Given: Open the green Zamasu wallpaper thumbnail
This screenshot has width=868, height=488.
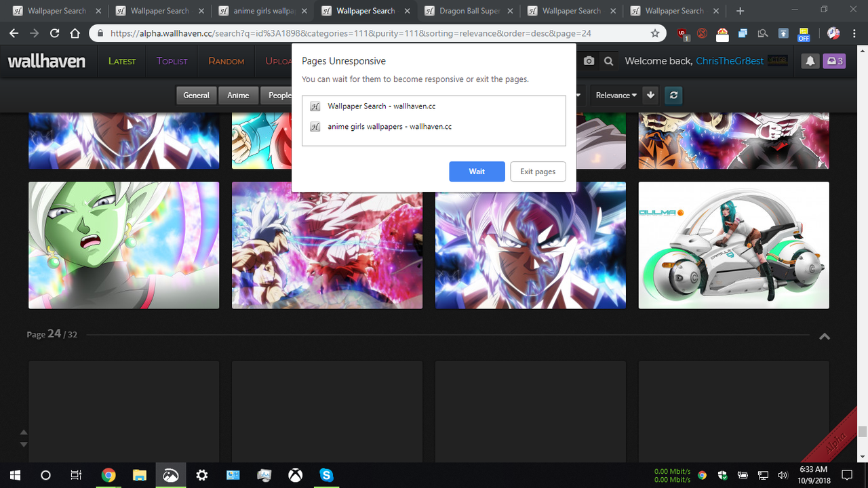Looking at the screenshot, I should pyautogui.click(x=123, y=245).
